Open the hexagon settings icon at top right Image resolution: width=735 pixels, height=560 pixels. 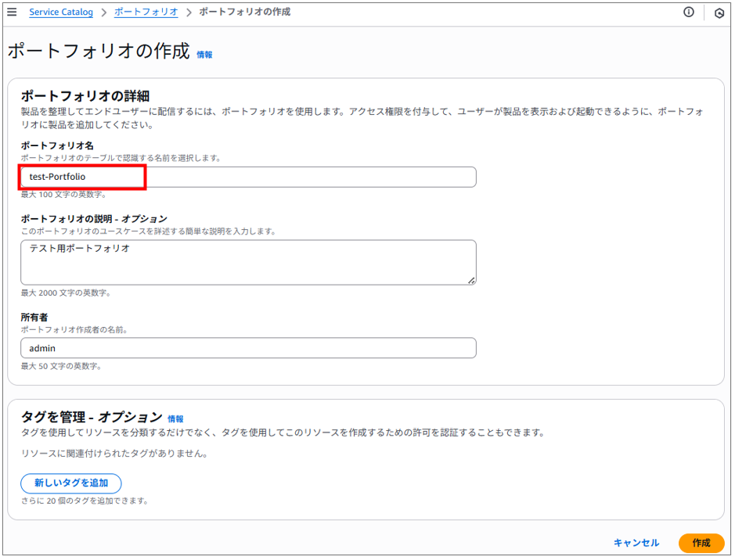719,13
